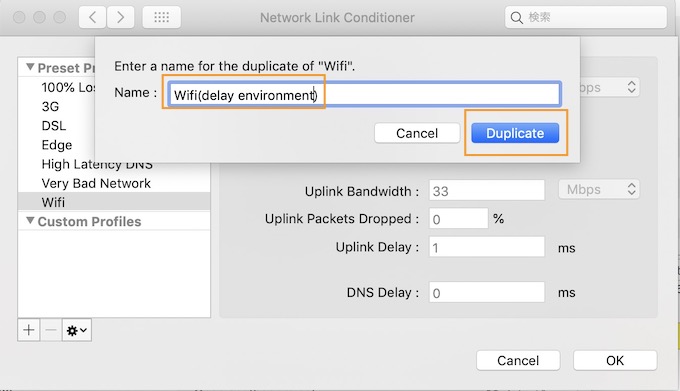Click the Uplink Delay field
Image resolution: width=680 pixels, height=391 pixels.
coord(487,247)
